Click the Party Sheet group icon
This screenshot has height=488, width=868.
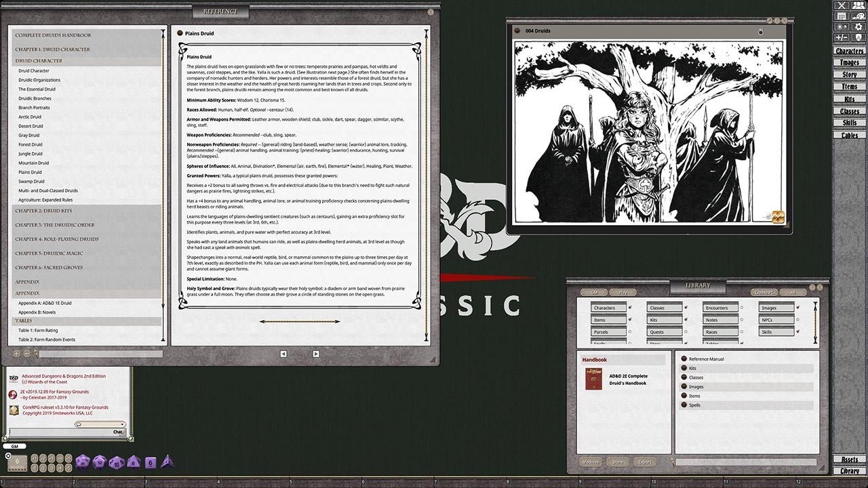(859, 5)
